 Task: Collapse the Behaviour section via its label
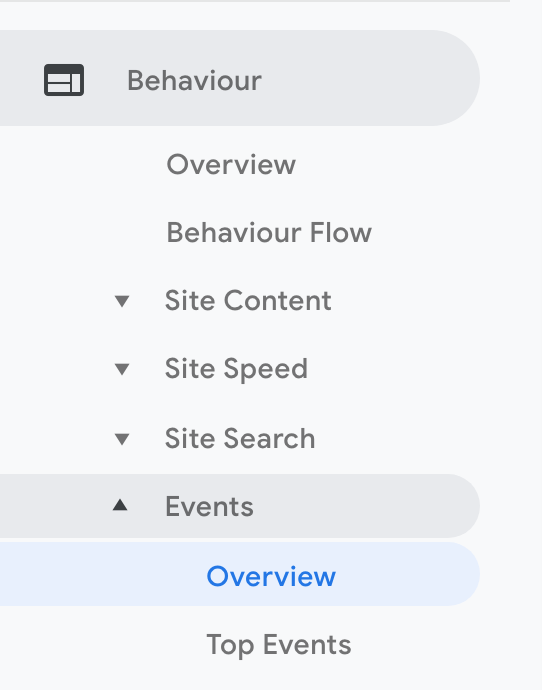[x=194, y=81]
